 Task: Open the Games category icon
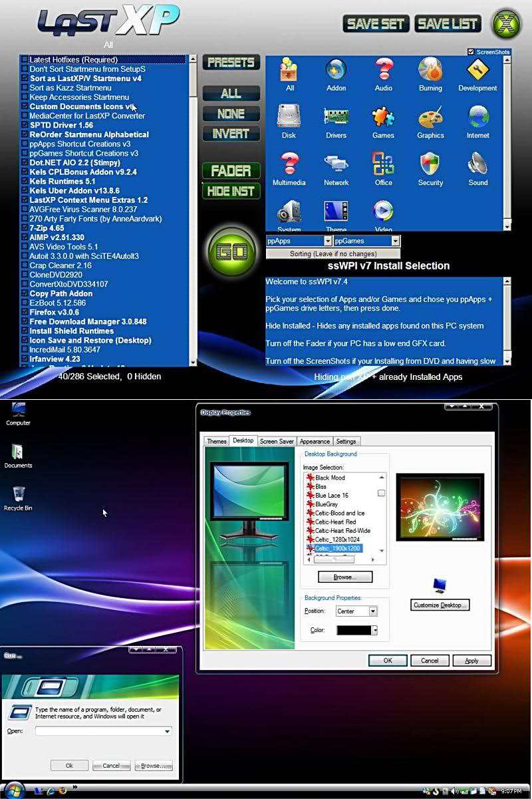383,117
